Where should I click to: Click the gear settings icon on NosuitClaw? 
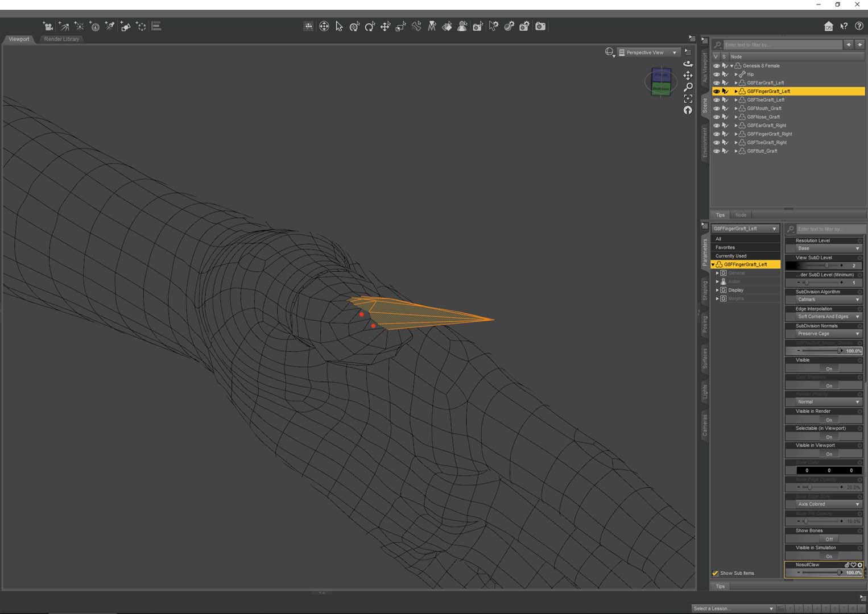pyautogui.click(x=859, y=565)
